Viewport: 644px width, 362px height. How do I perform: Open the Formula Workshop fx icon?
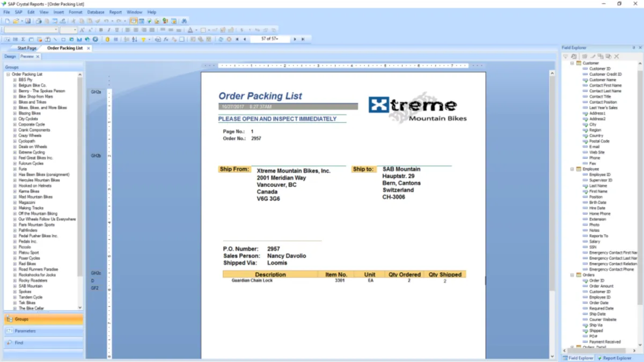coord(166,39)
